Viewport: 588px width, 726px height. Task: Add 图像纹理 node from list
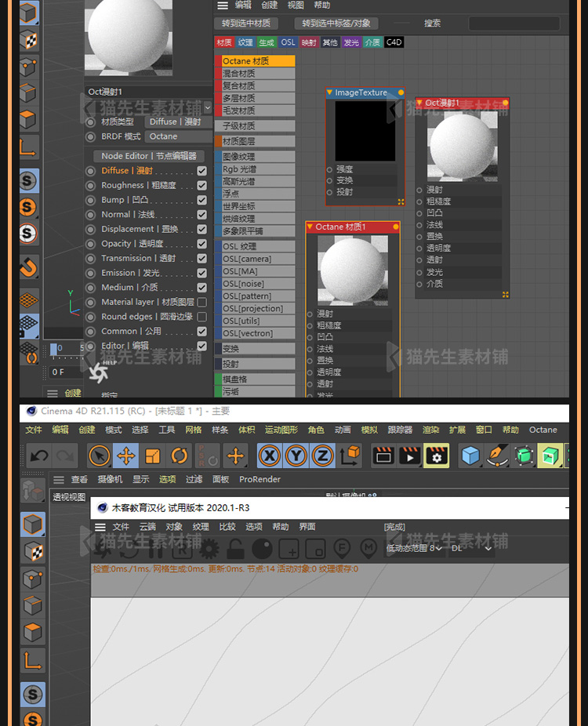point(255,157)
